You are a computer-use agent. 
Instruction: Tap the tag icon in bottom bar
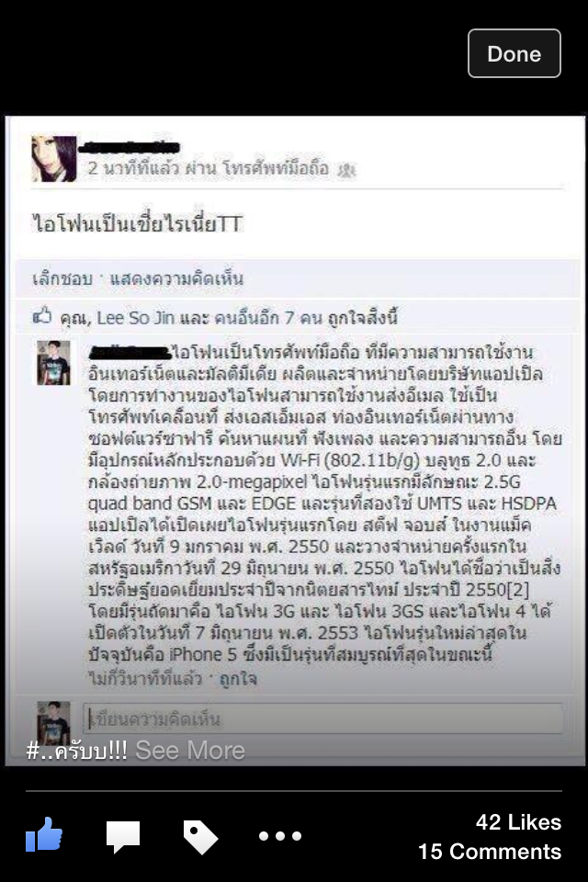point(200,837)
